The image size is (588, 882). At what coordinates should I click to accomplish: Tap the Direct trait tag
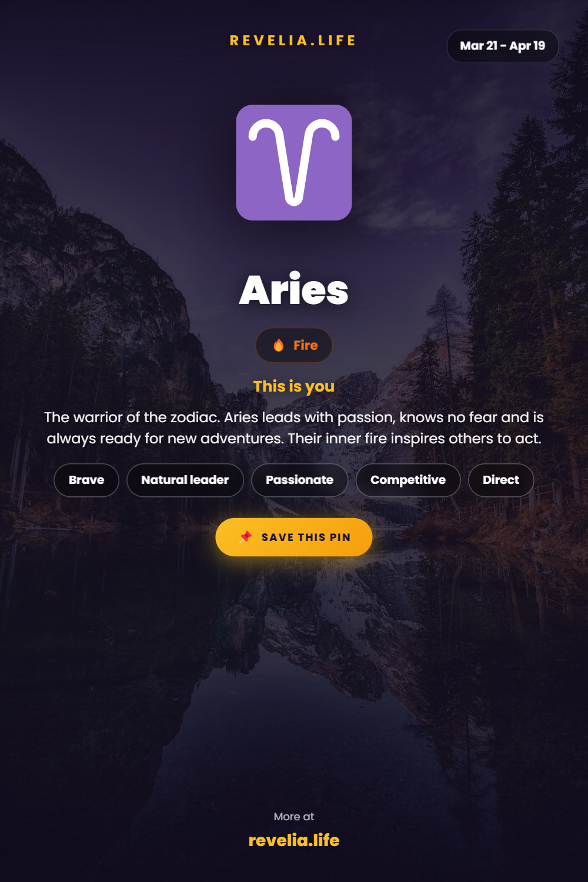tap(501, 480)
